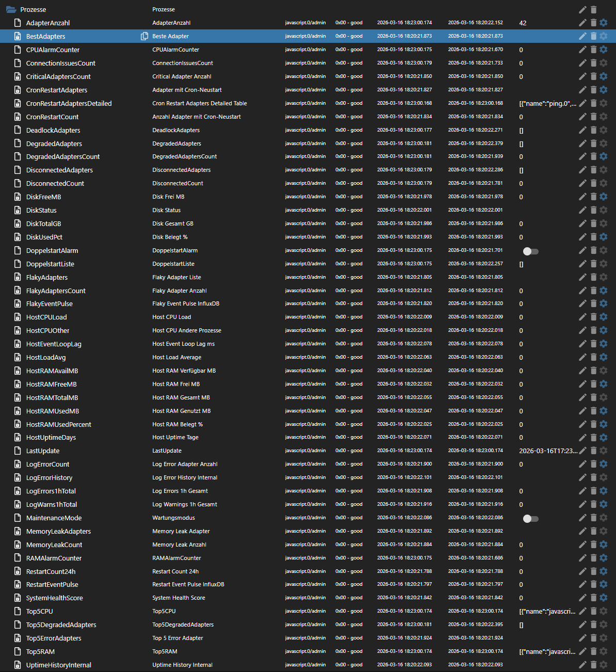The width and height of the screenshot is (616, 672).
Task: Copy the BestAdapters object ID
Action: pos(144,36)
